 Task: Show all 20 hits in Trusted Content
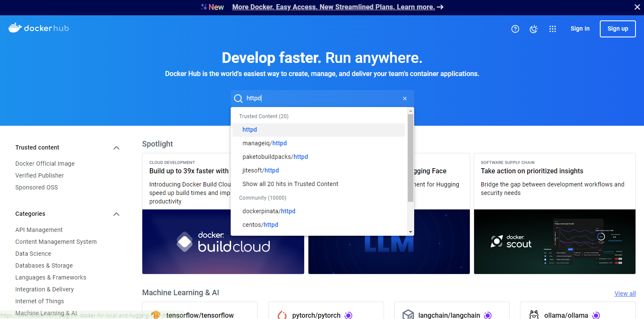319,184
